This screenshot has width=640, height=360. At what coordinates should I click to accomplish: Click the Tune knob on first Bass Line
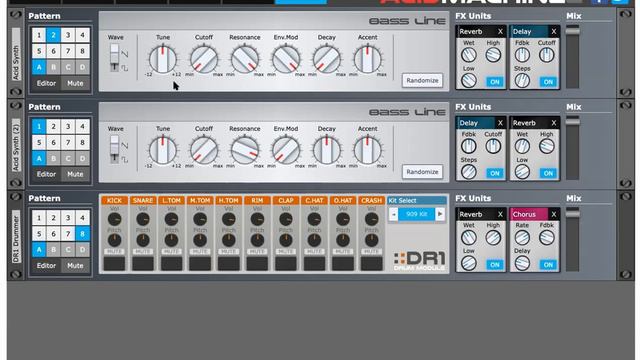coord(163,59)
